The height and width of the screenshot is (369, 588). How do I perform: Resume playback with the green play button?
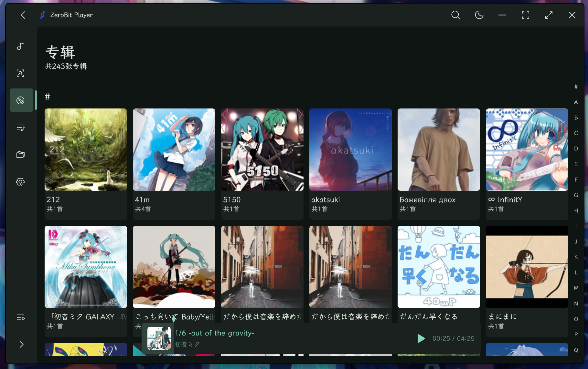421,338
